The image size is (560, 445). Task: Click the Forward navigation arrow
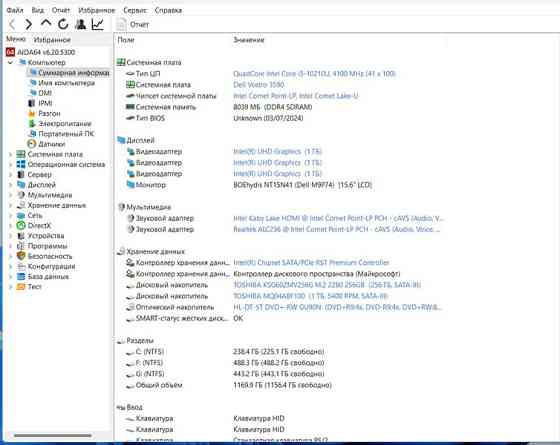pos(29,24)
